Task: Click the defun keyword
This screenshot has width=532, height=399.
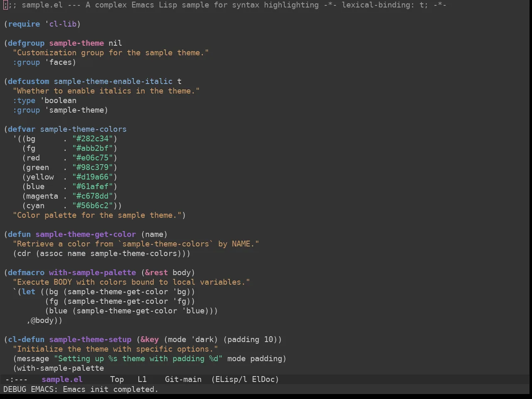Action: click(x=20, y=234)
